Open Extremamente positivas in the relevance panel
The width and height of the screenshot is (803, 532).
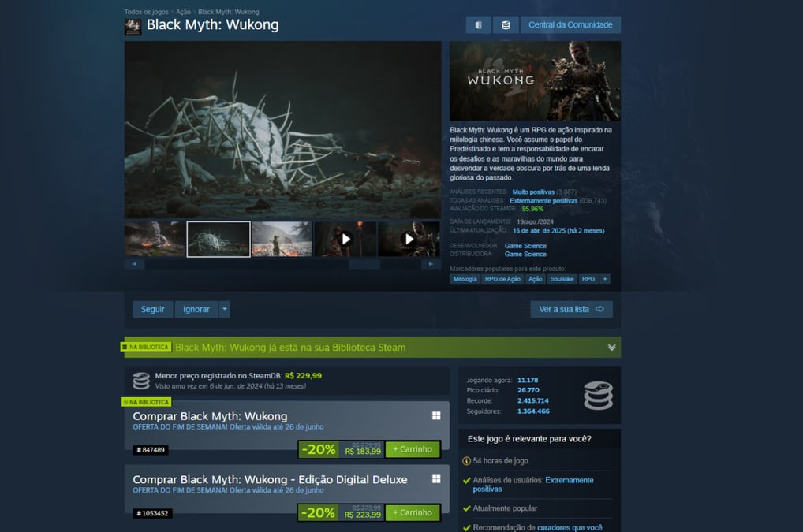pos(533,485)
